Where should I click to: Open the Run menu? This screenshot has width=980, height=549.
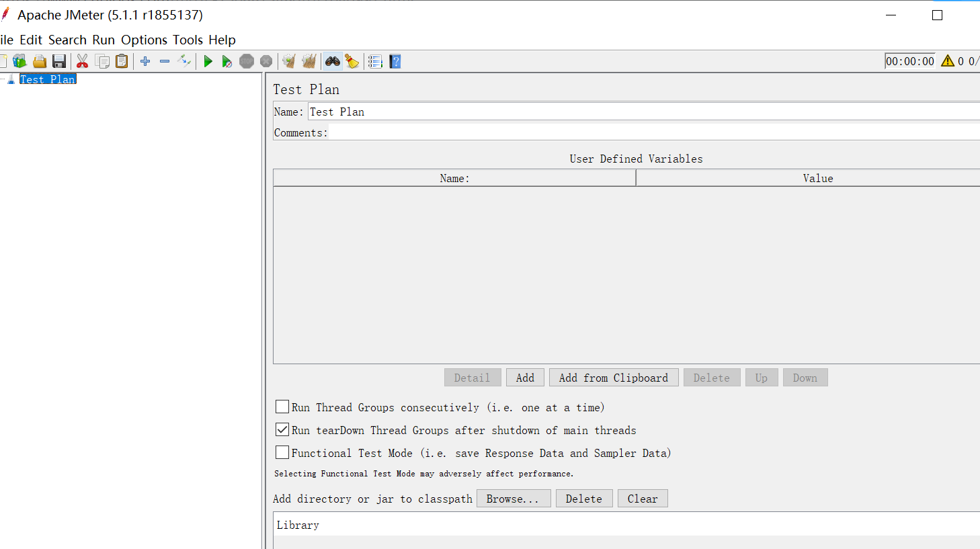[x=104, y=40]
